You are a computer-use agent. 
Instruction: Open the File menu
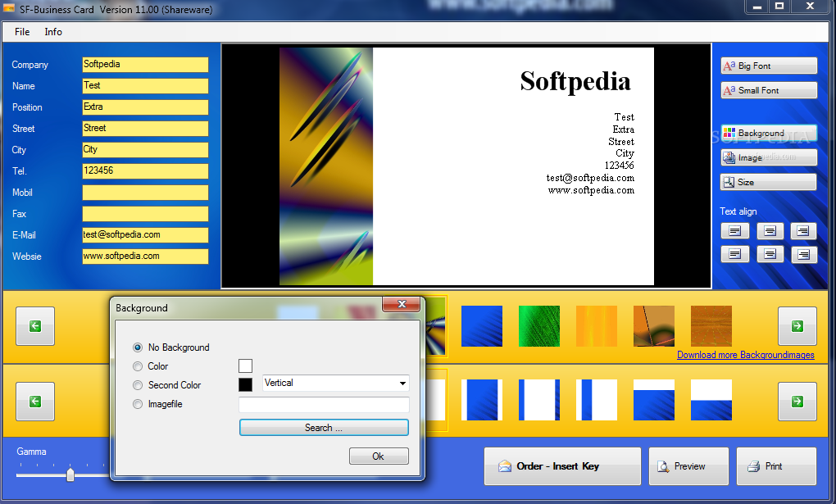(22, 32)
